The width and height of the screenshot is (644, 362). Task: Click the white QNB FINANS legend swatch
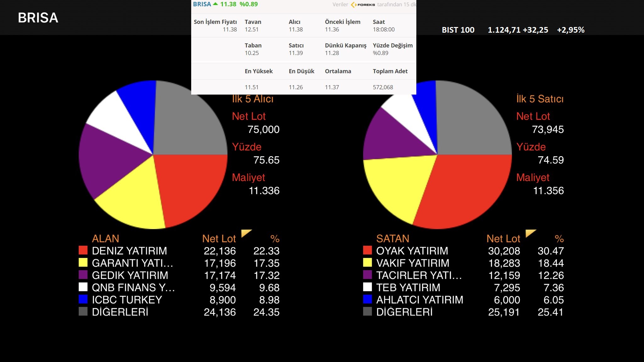pos(83,287)
